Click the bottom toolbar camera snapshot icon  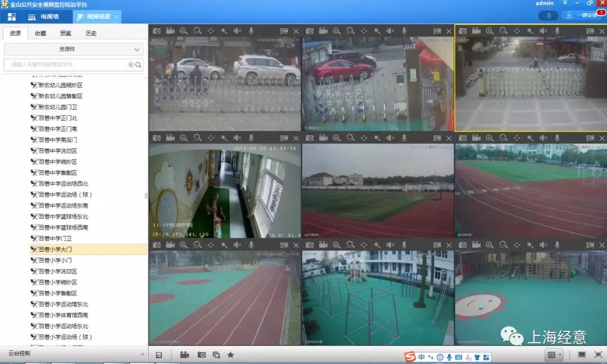202,354
